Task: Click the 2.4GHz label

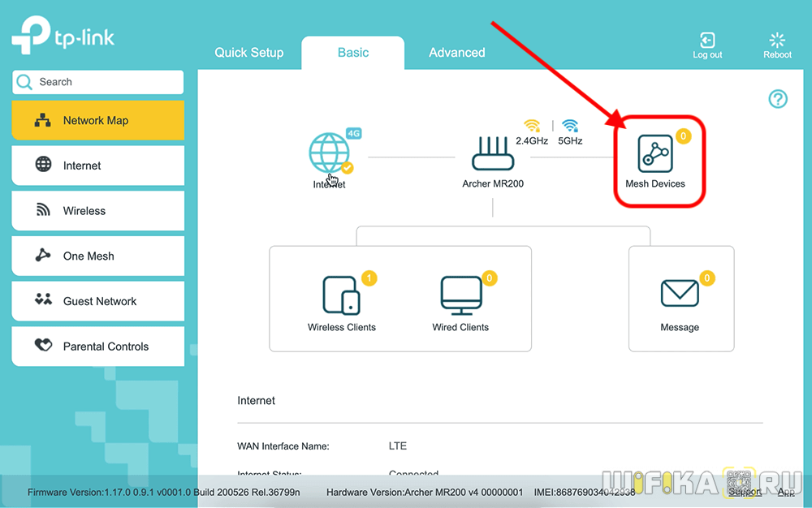Action: (x=532, y=140)
